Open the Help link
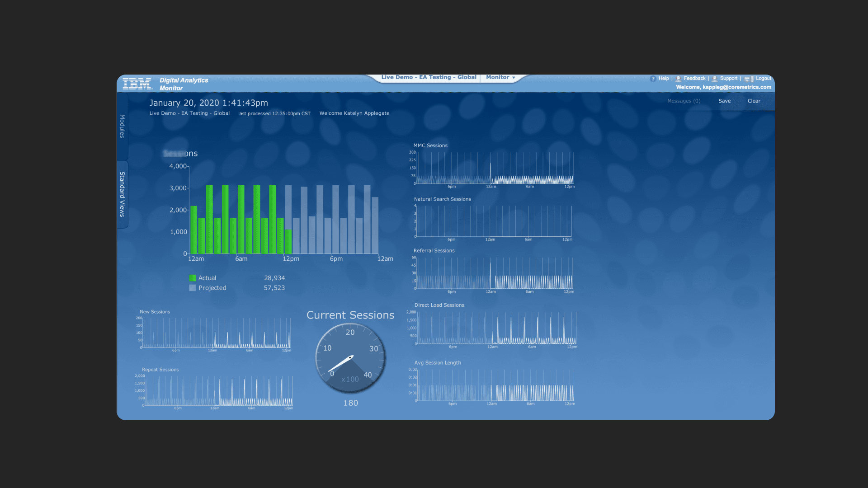Viewport: 868px width, 488px height. [x=664, y=78]
